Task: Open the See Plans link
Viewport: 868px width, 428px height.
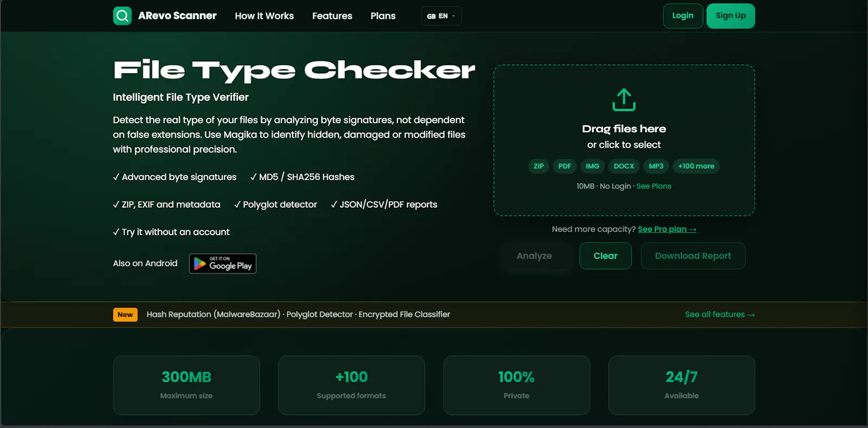Action: coord(654,186)
